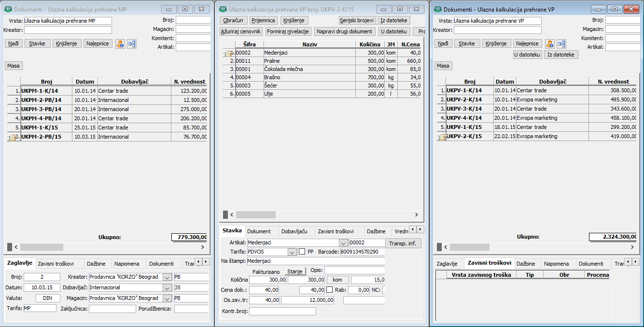644x327 pixels.
Task: Click the user info icon in the VP documents window
Action: pos(549,43)
